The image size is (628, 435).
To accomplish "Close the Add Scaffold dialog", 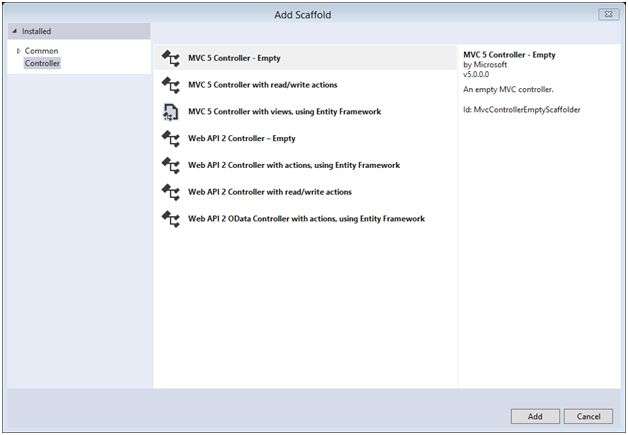I will pos(608,14).
